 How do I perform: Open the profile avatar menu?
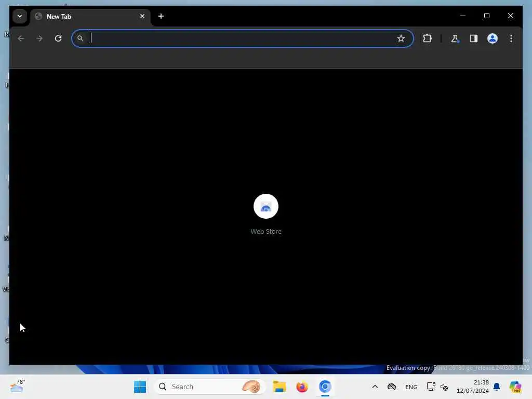point(493,38)
